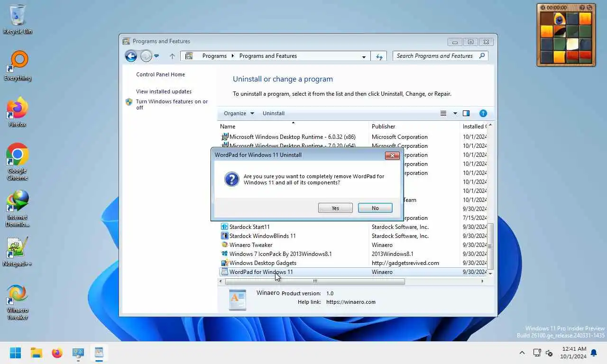Screen dimensions: 607x364
Task: Open the https://winaero.com help link
Action: pos(351,302)
